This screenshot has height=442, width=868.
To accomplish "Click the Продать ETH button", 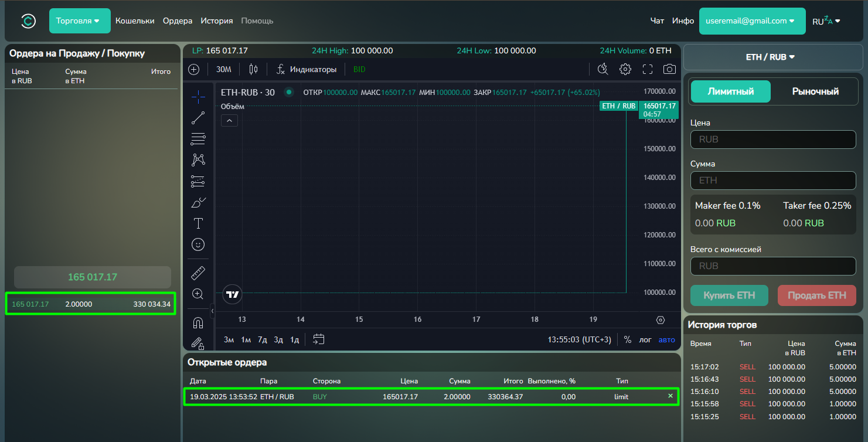I will [x=816, y=295].
